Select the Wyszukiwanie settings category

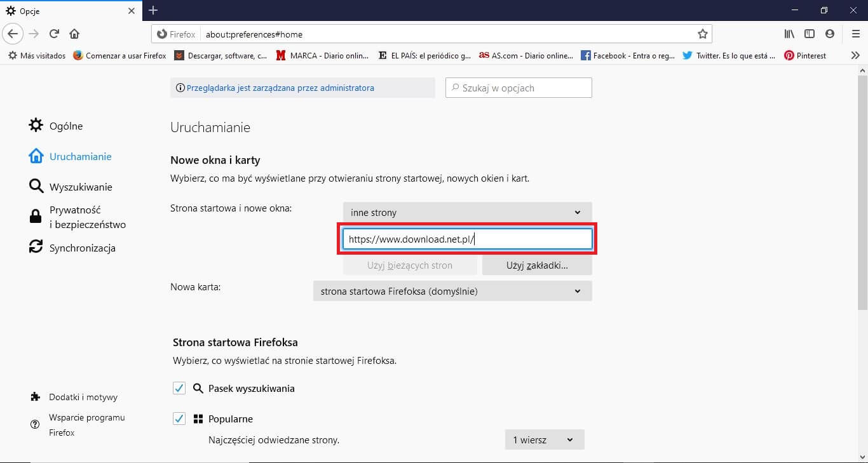point(71,187)
